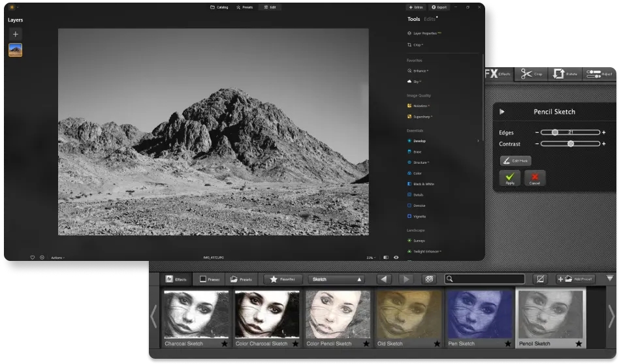Open the Vignette tool
The image size is (619, 364).
click(x=419, y=216)
